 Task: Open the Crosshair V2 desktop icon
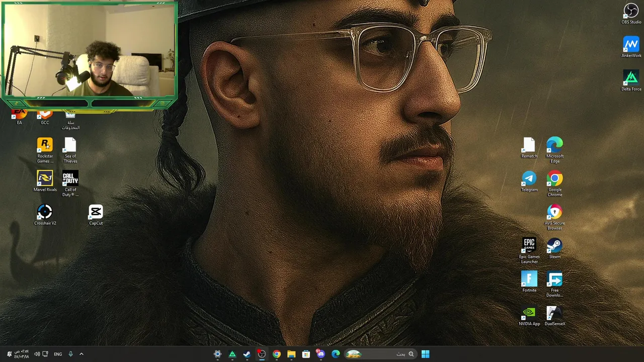tap(45, 215)
